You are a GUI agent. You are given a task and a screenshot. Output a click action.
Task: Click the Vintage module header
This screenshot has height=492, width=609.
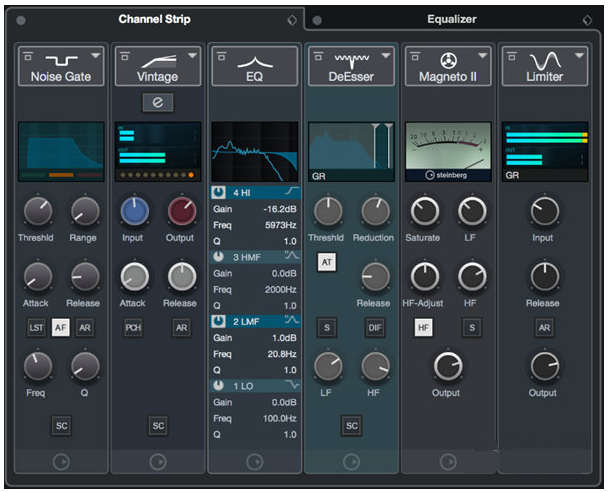[158, 66]
